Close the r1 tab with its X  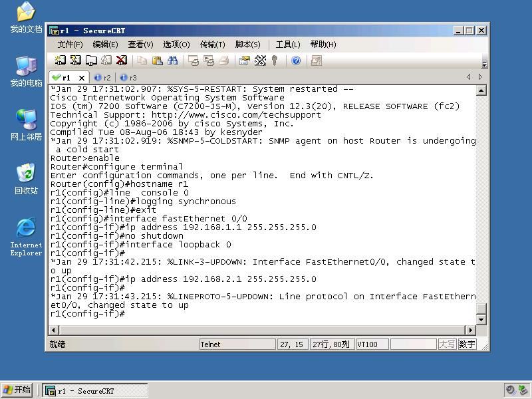(82, 78)
